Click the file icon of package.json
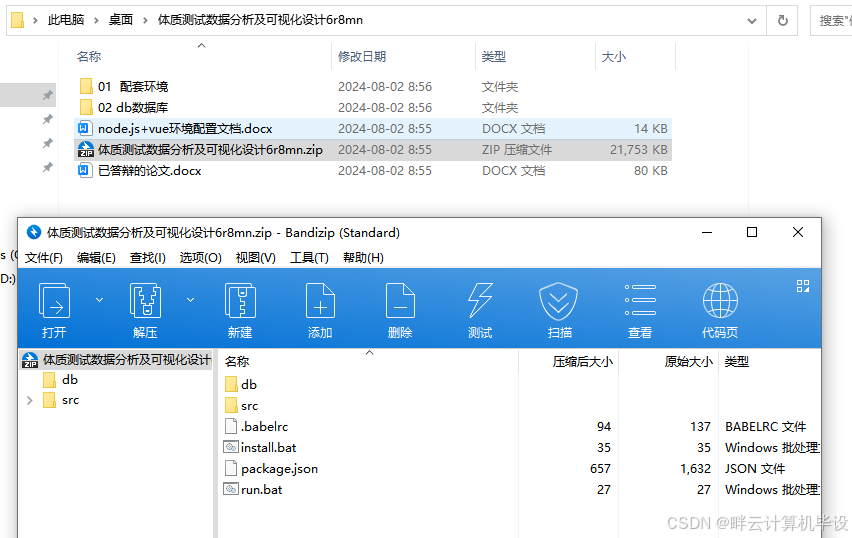 click(231, 468)
